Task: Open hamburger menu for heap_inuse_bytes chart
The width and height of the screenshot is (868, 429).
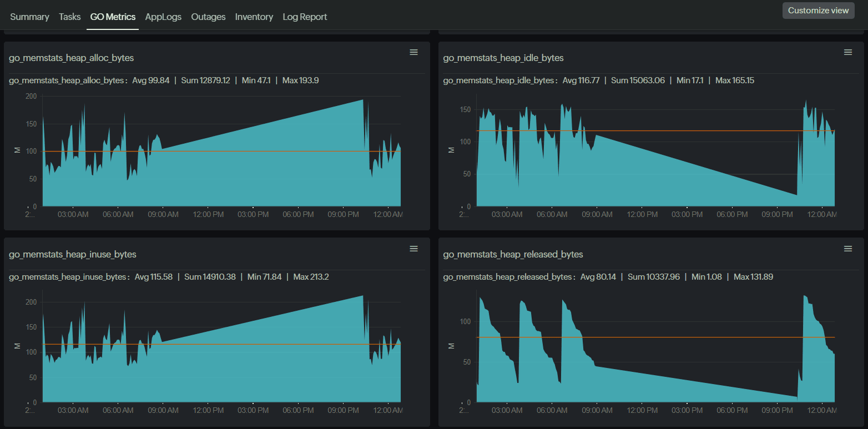Action: pos(413,249)
